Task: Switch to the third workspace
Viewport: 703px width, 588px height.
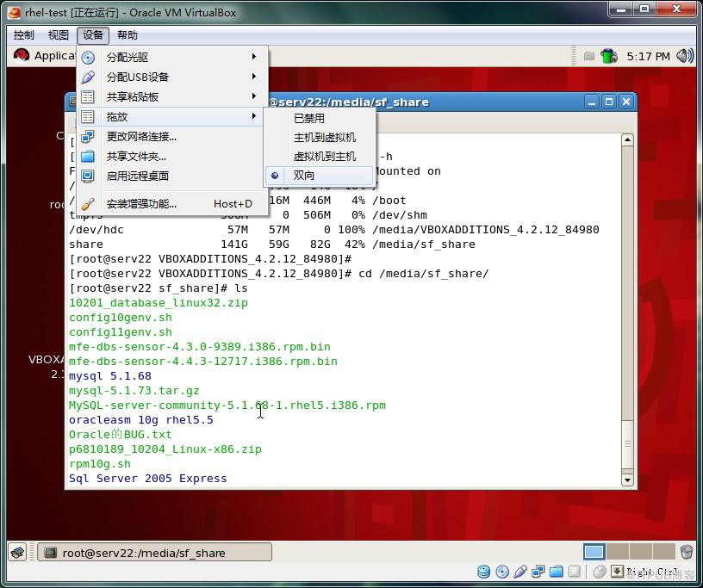Action: pyautogui.click(x=641, y=552)
